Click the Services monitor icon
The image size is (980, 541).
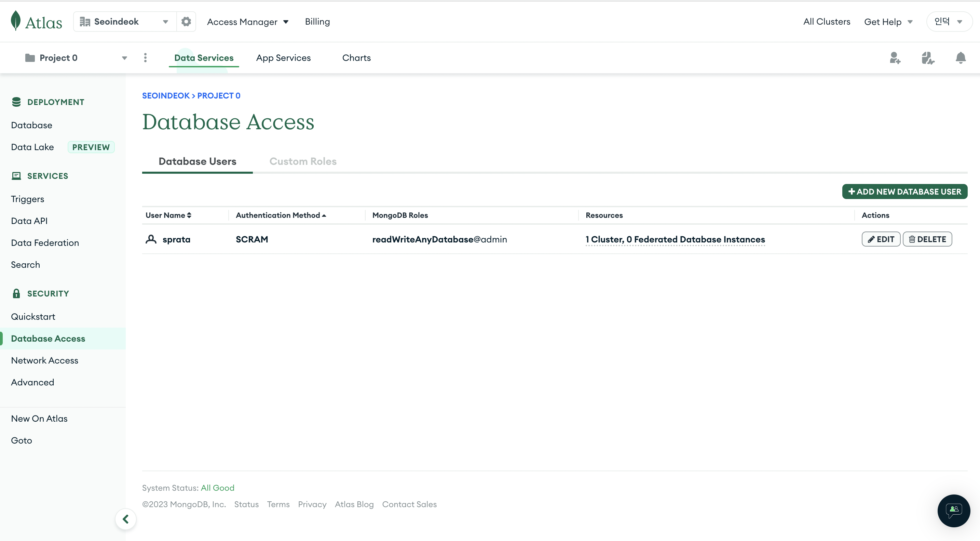pos(16,176)
